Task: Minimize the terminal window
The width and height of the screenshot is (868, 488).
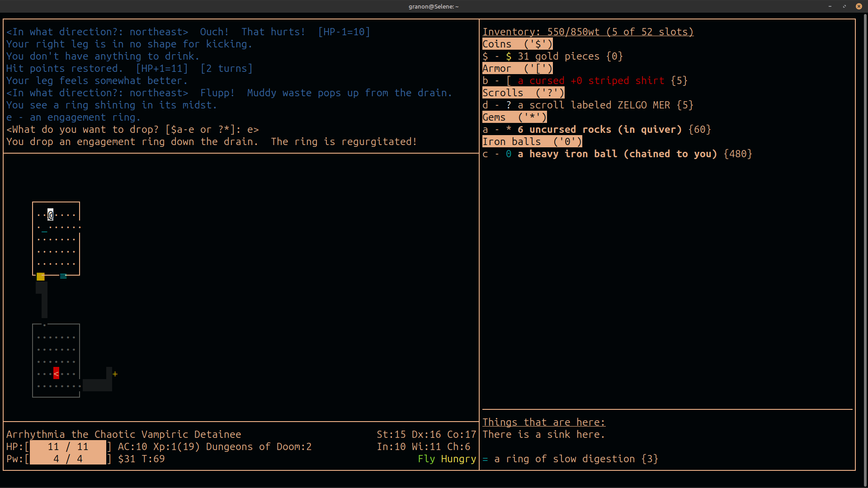Action: click(x=830, y=6)
